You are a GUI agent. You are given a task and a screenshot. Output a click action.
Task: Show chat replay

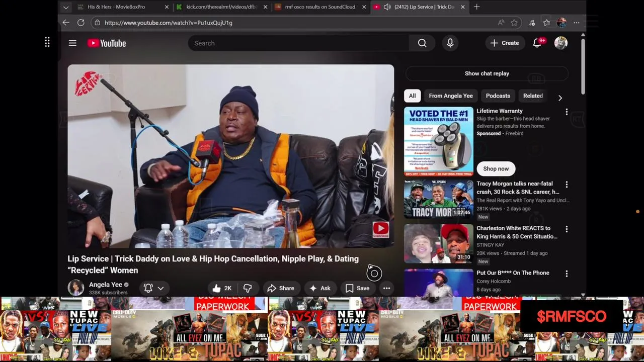[487, 73]
